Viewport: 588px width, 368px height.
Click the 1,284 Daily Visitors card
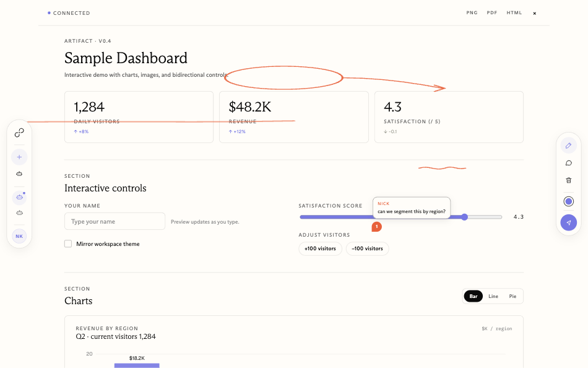coord(139,117)
